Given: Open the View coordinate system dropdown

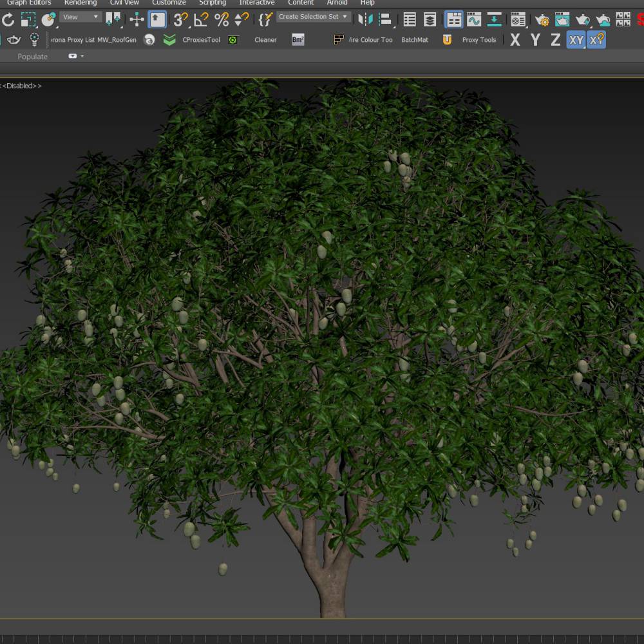Looking at the screenshot, I should tap(80, 17).
